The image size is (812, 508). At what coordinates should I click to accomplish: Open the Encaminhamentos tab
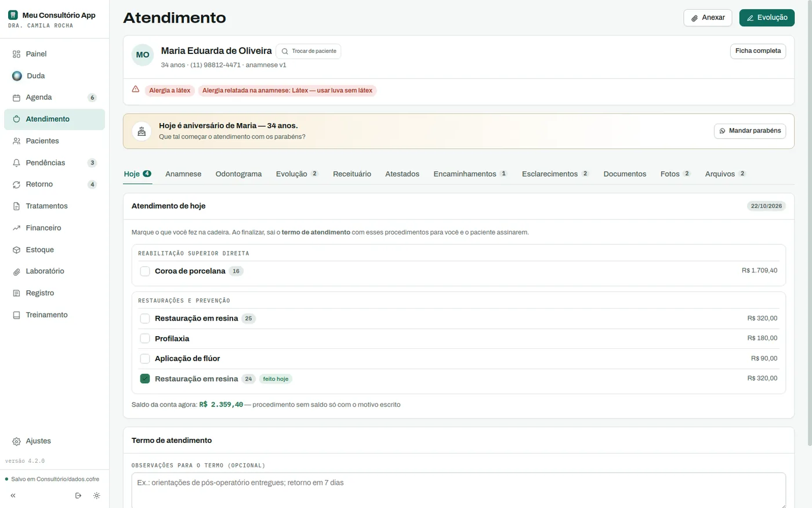click(470, 174)
